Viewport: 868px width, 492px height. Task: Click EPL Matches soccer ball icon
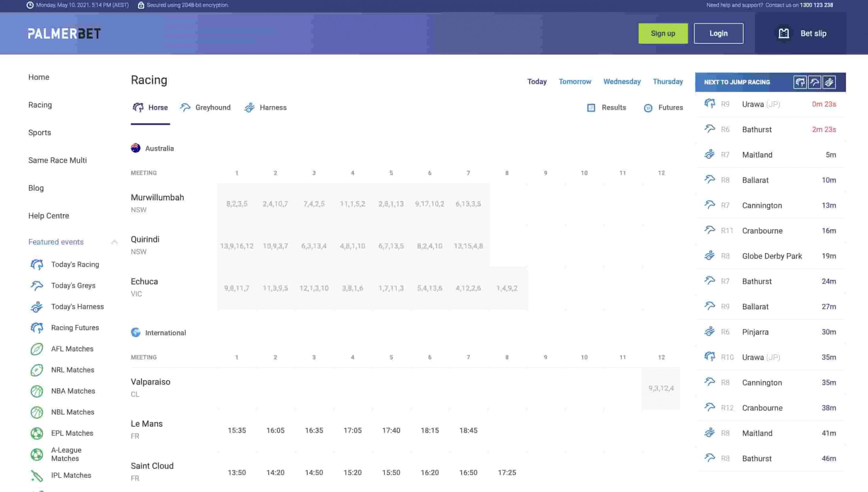click(x=37, y=433)
